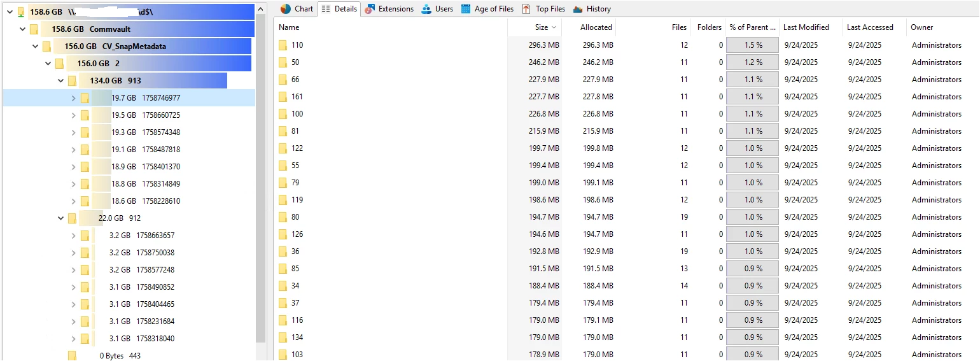The image size is (980, 361).
Task: Click the 1.2 % bar for folder 50
Action: click(x=753, y=62)
